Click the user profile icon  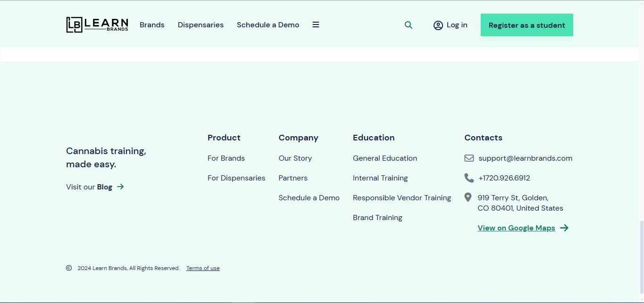click(x=438, y=25)
